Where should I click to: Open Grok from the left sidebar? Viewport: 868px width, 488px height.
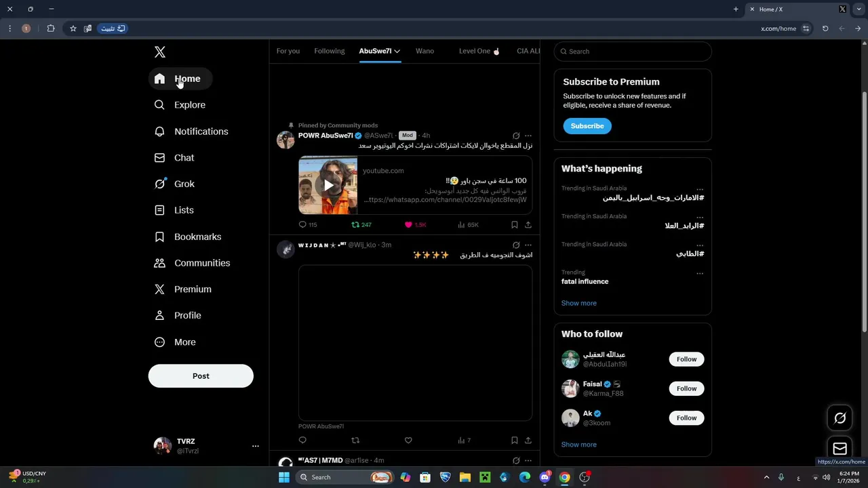(x=174, y=184)
